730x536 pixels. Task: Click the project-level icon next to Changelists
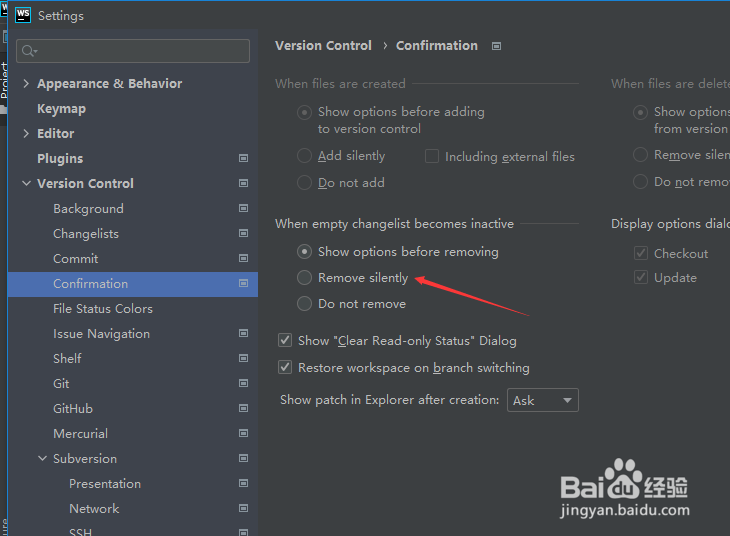pos(243,234)
